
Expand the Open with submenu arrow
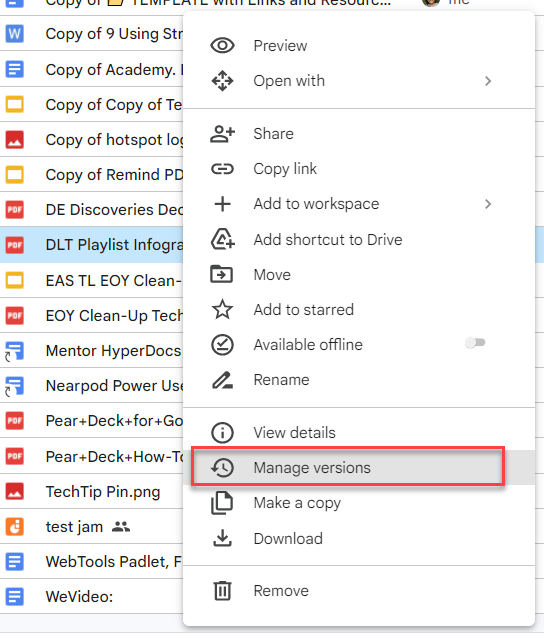pyautogui.click(x=488, y=81)
